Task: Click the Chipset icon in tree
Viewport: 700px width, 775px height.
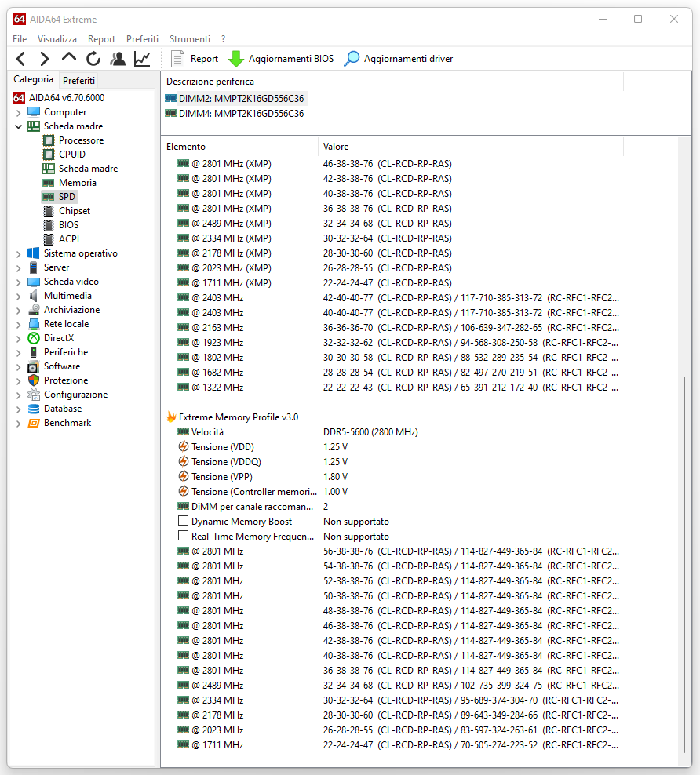Action: [49, 211]
